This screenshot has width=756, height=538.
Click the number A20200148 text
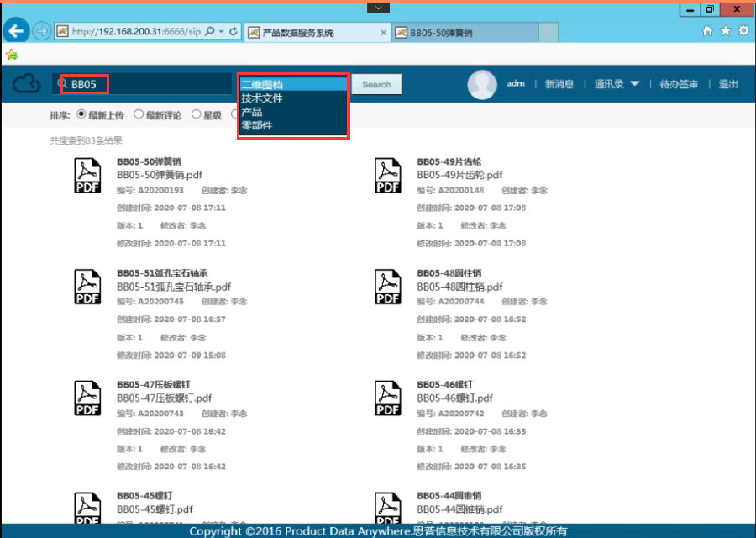pos(461,190)
